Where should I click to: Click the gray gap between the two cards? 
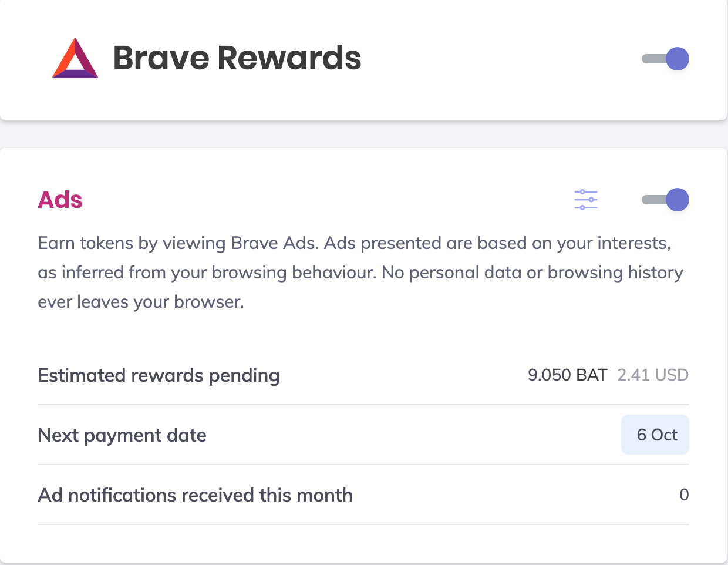(364, 135)
